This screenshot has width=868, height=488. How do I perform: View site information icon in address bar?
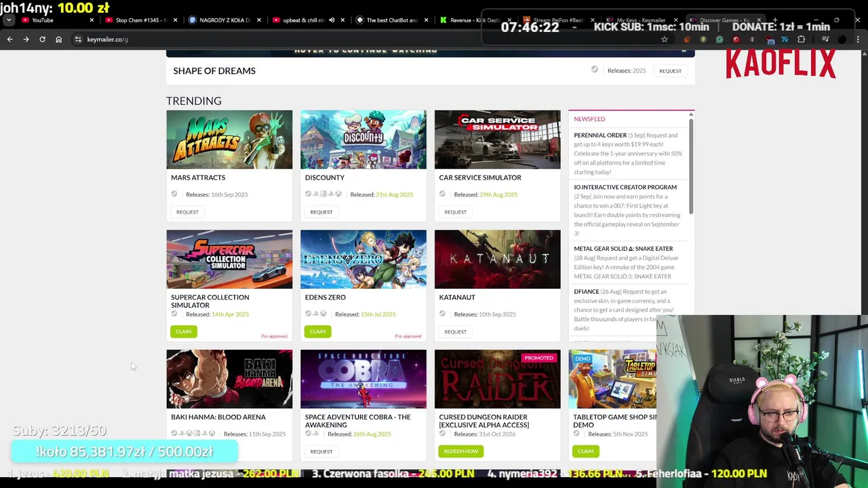pyautogui.click(x=78, y=39)
